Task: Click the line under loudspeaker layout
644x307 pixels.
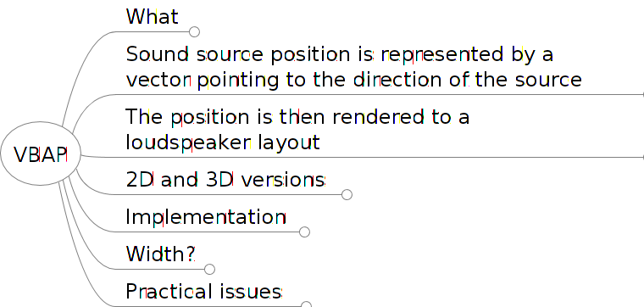Action: click(x=369, y=157)
